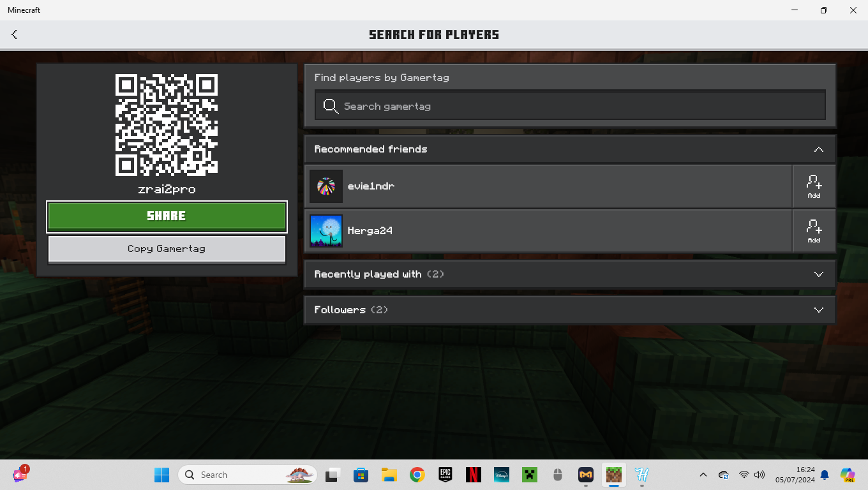Viewport: 868px width, 490px height.
Task: Select the zrai2pro gamertag text
Action: [x=167, y=189]
